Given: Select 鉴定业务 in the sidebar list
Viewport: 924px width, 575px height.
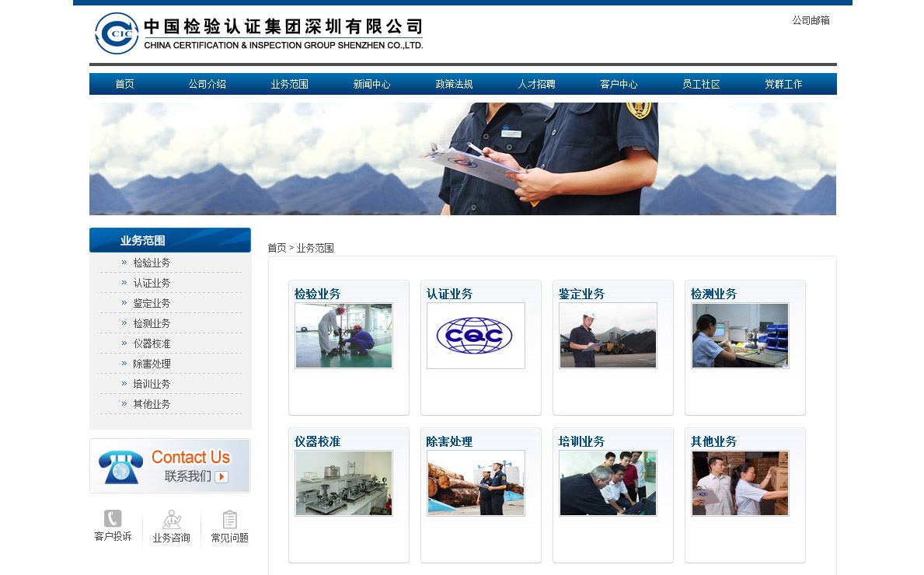Looking at the screenshot, I should click(x=152, y=303).
